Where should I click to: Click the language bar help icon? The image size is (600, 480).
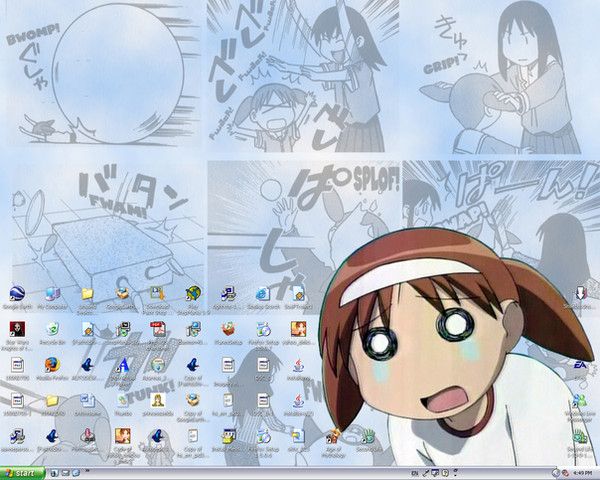(x=445, y=473)
